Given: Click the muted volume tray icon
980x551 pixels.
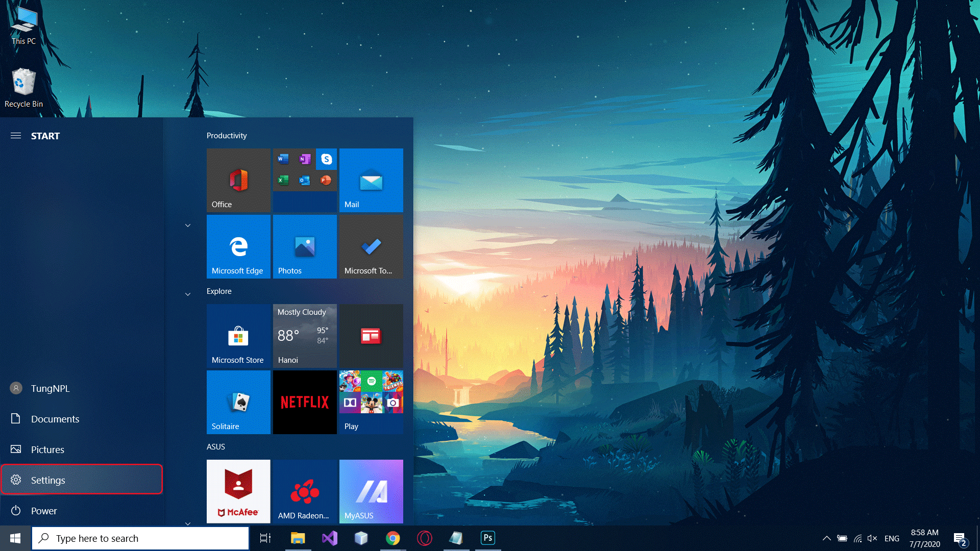Looking at the screenshot, I should tap(872, 538).
